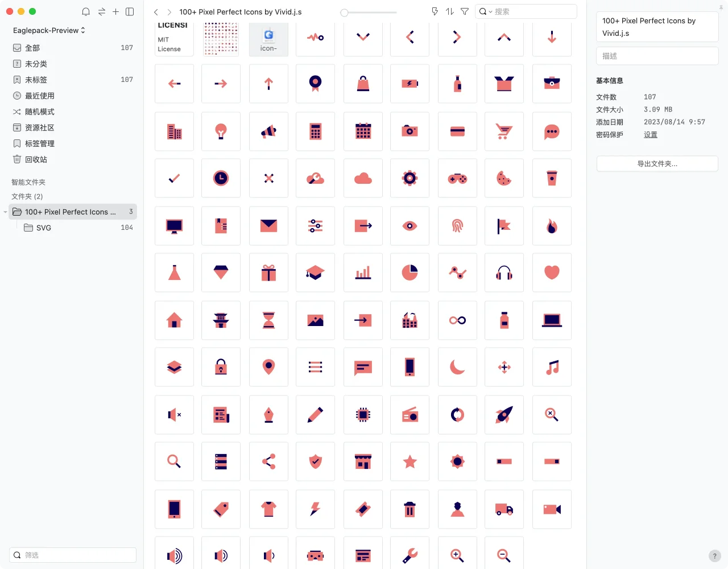Screen dimensions: 728x569
Task: Click the sort order arrows icon
Action: pos(450,11)
